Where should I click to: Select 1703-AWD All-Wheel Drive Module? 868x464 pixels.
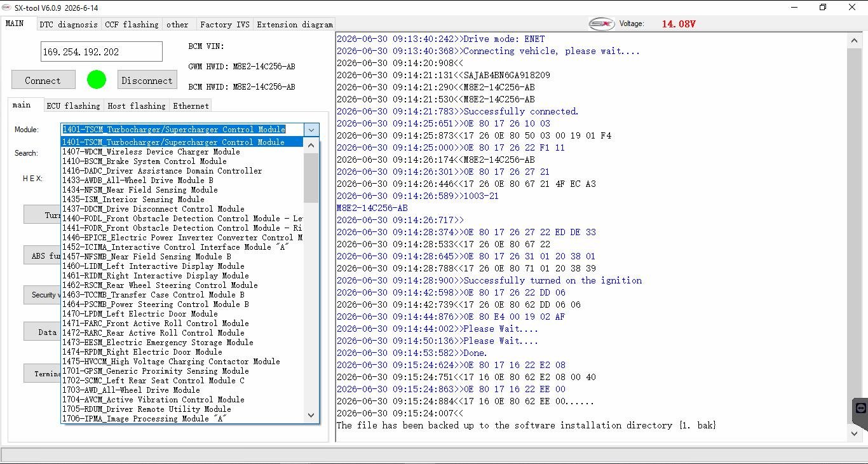(182, 390)
